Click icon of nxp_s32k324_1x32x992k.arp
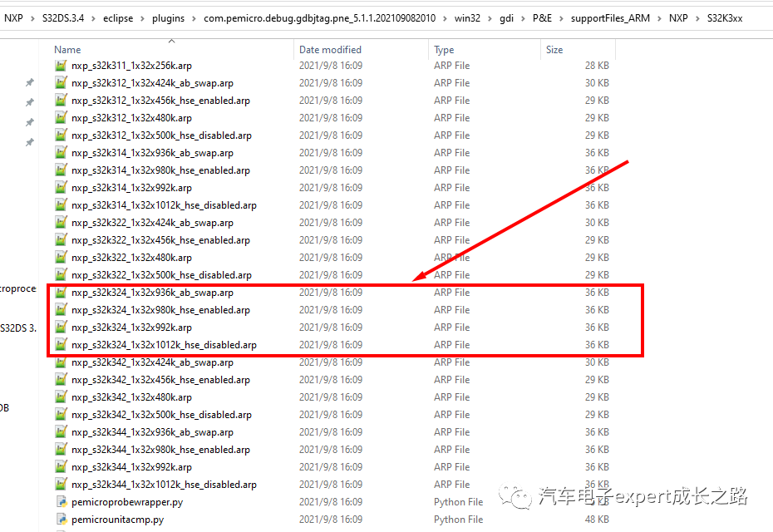Image resolution: width=773 pixels, height=532 pixels. [61, 328]
